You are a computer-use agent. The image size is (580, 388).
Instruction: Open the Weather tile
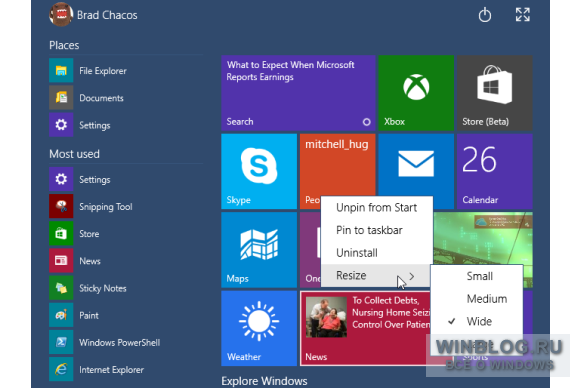tap(259, 328)
